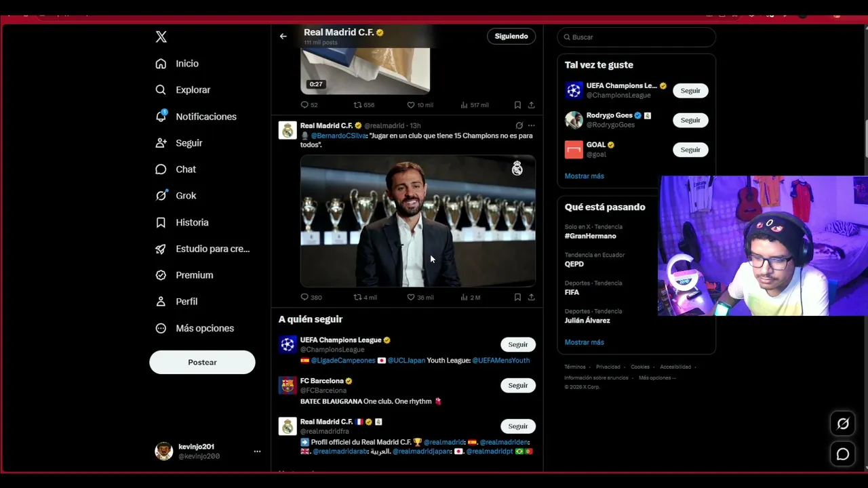Click the Postear button

pyautogui.click(x=202, y=363)
